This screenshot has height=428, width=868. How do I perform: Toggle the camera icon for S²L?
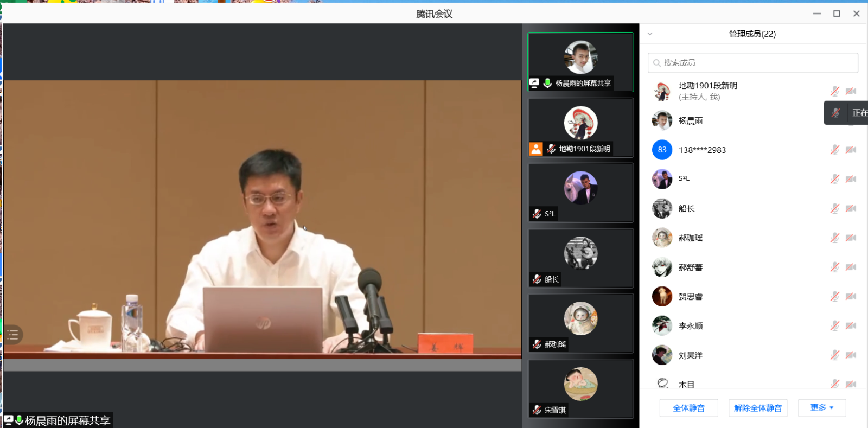click(851, 179)
